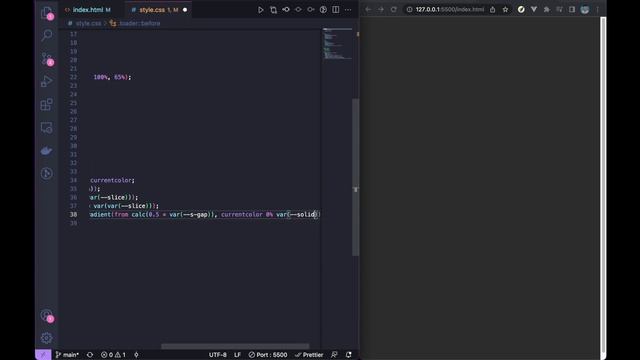The width and height of the screenshot is (640, 360).
Task: Open Remote Explorer in activity bar
Action: (47, 128)
